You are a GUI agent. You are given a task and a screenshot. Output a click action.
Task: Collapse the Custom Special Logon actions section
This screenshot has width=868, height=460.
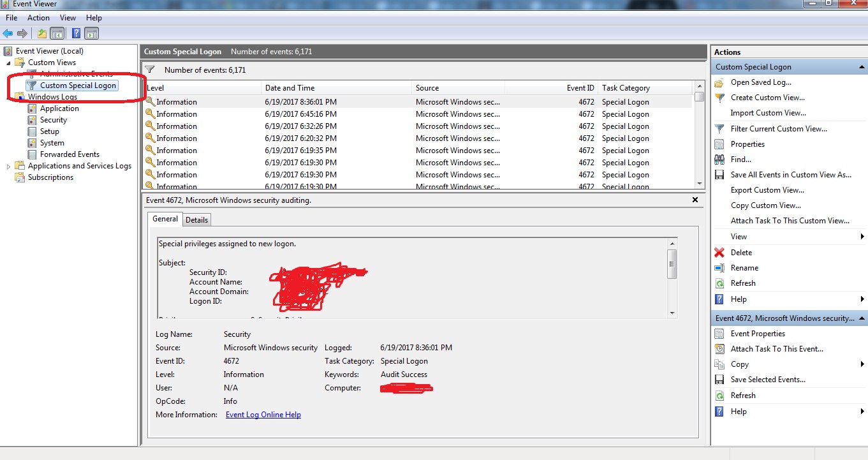862,66
